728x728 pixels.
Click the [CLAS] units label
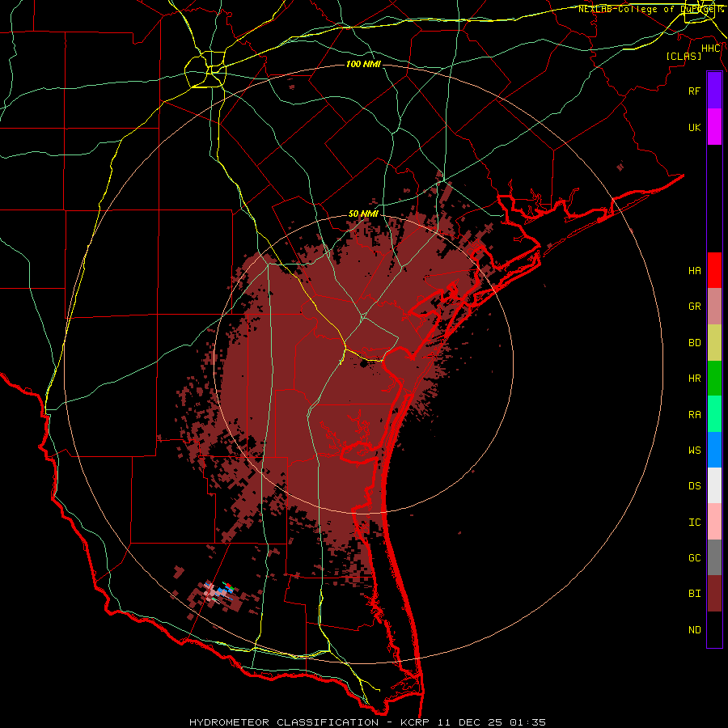[x=684, y=56]
